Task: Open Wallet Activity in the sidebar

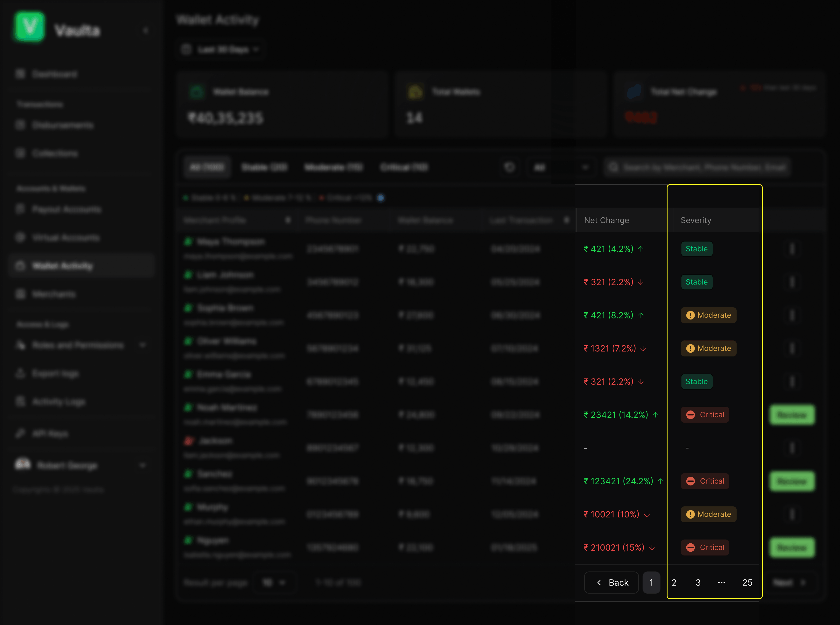Action: 62,266
